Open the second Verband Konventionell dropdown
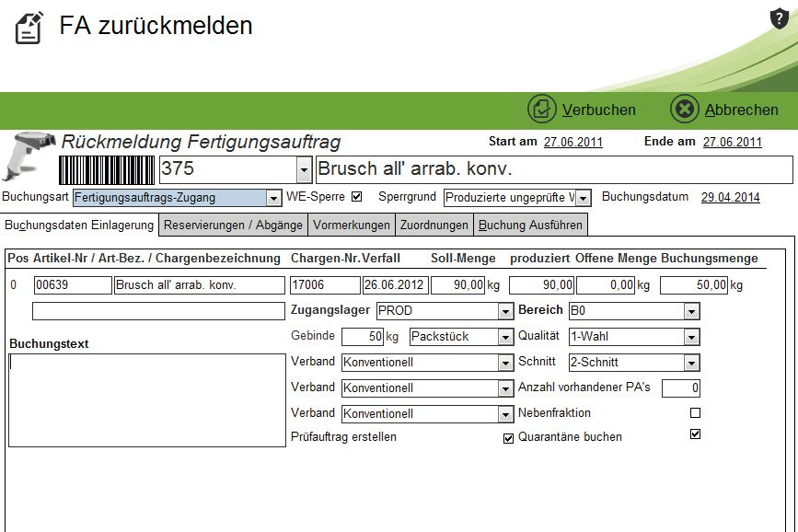The width and height of the screenshot is (798, 532). click(505, 388)
